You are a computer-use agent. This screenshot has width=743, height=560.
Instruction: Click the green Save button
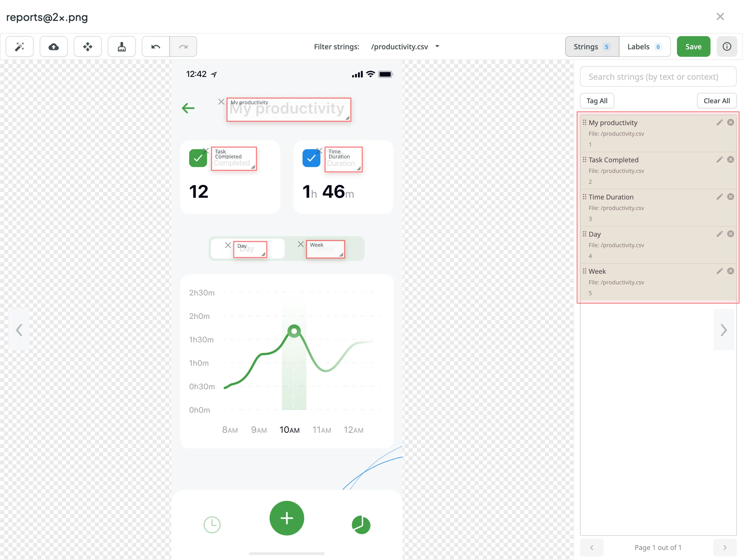pyautogui.click(x=693, y=47)
